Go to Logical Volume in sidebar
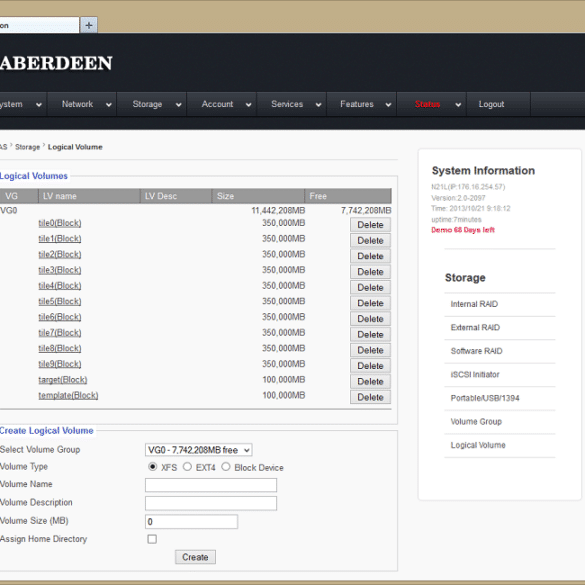This screenshot has height=585, width=585. 478,445
